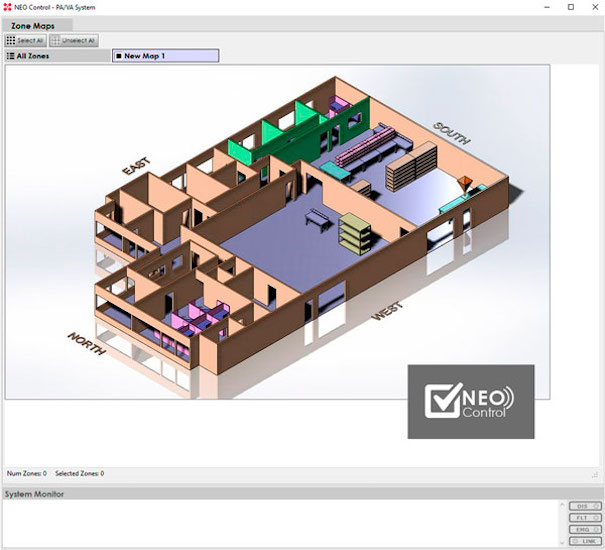605x550 pixels.
Task: Click the Select All zones button
Action: pyautogui.click(x=24, y=40)
